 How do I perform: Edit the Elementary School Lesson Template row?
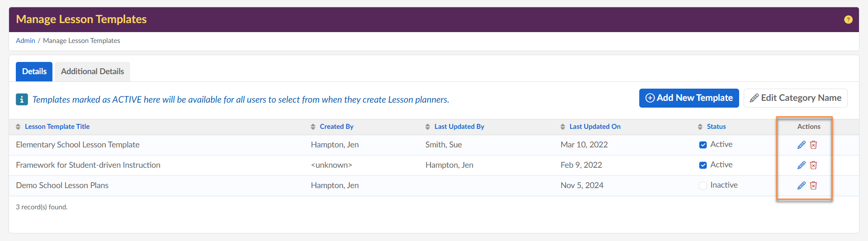[x=801, y=145]
